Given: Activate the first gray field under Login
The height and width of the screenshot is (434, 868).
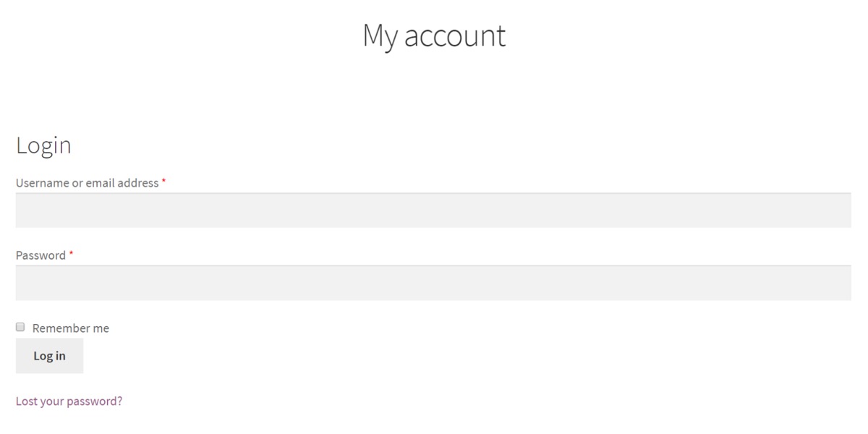Looking at the screenshot, I should coord(433,210).
